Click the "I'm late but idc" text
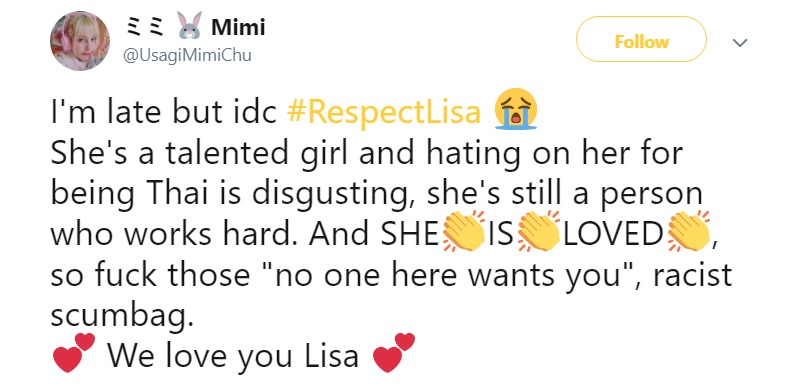Screen dimensions: 800x386 [164, 112]
